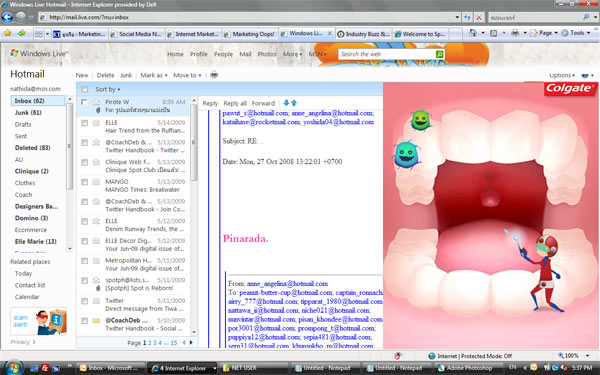Click the scam alert banner image

click(38, 321)
